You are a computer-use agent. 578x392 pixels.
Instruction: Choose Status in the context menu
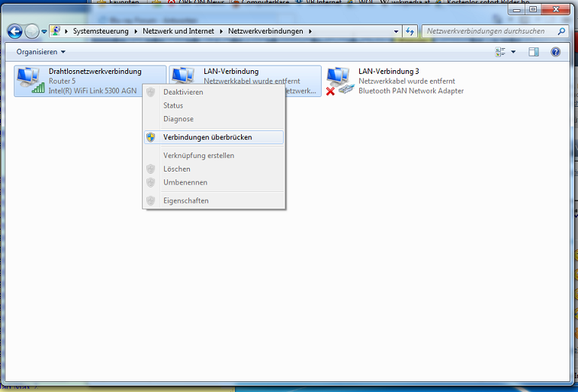(214, 105)
